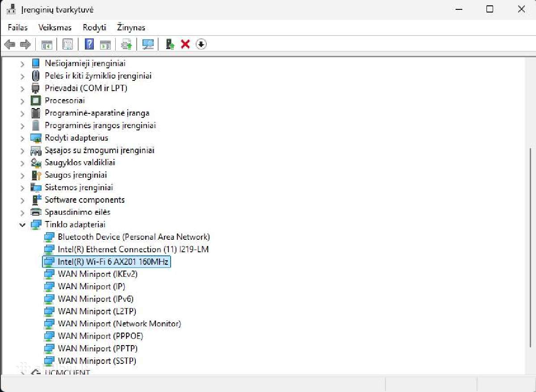Click the Spausdinimo eilės printer icon
The height and width of the screenshot is (392, 536).
36,212
